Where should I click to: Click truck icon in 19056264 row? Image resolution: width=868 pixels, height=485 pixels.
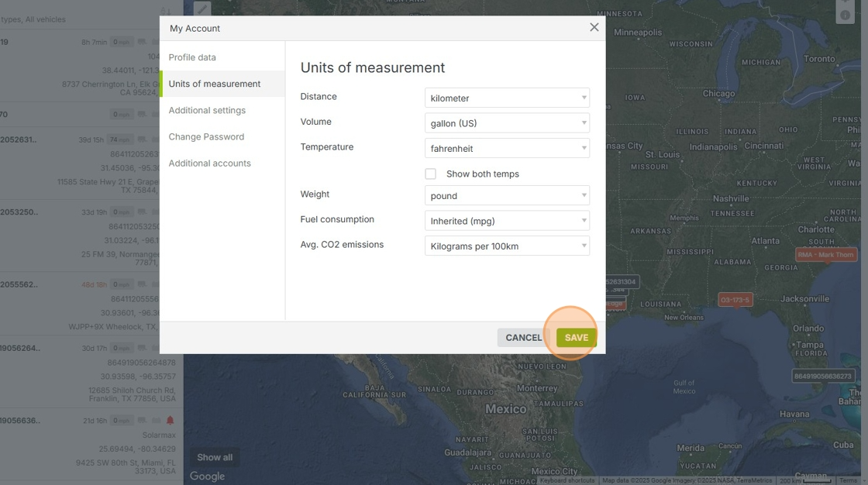143,348
